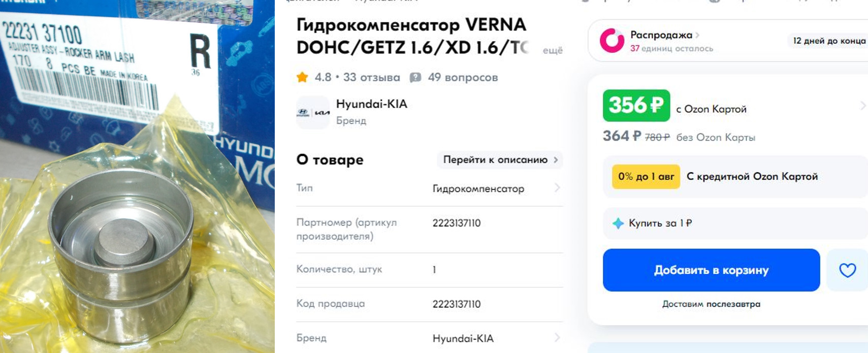
Task: Expand the Бренд row chevron
Action: click(557, 338)
